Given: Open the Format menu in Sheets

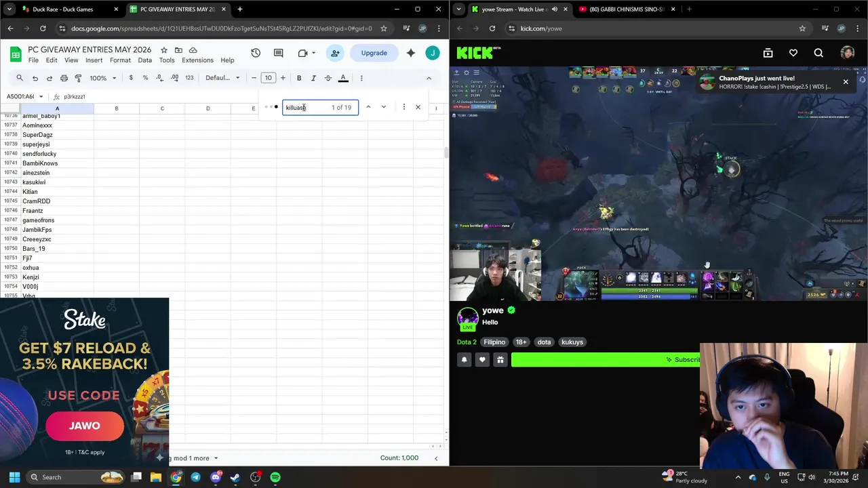Looking at the screenshot, I should tap(120, 60).
